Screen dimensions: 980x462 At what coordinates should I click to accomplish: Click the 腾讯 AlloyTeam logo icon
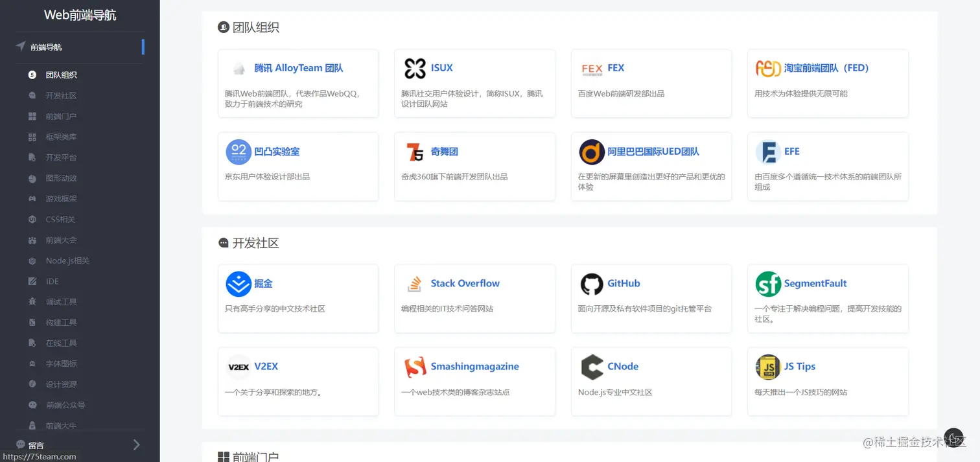[x=239, y=69]
